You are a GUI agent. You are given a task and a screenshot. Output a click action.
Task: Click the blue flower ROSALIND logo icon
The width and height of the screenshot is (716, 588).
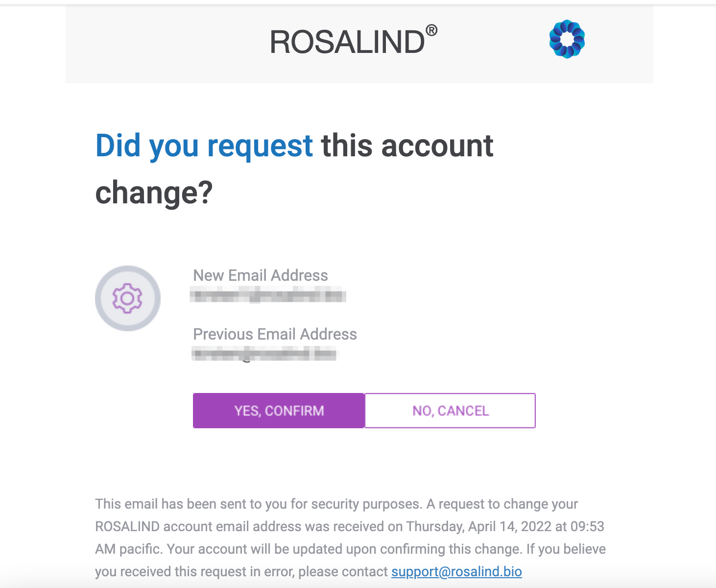pyautogui.click(x=567, y=39)
